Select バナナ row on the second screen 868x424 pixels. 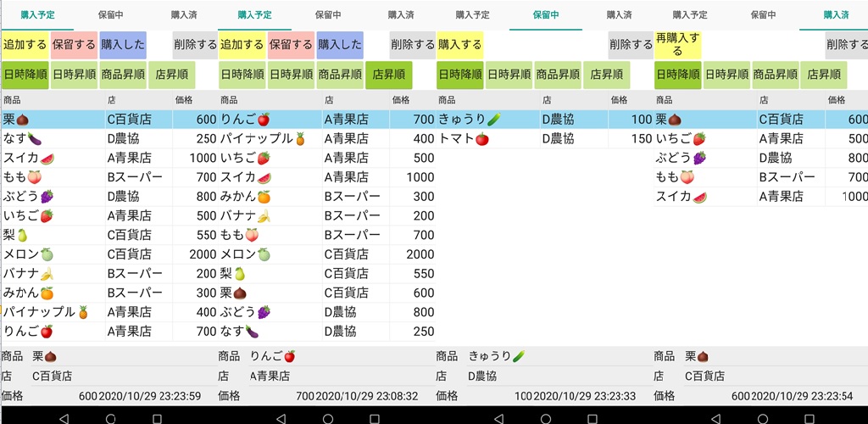click(x=327, y=216)
